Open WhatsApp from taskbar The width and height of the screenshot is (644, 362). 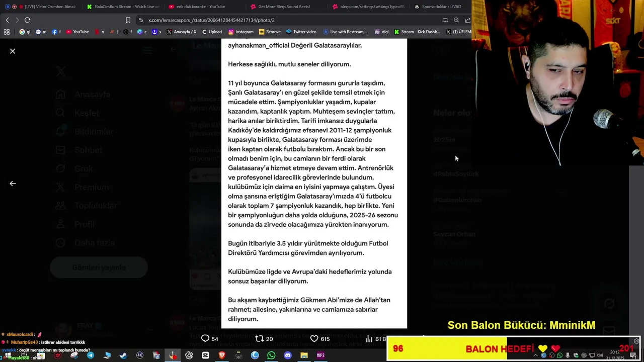click(x=271, y=355)
